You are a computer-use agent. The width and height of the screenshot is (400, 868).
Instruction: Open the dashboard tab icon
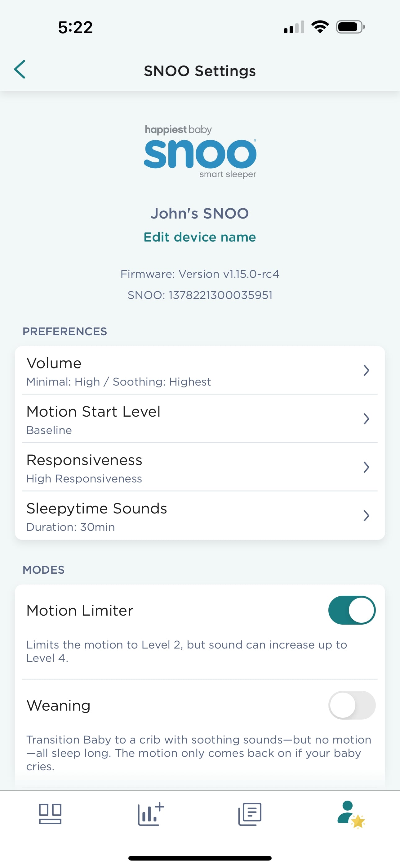(50, 814)
